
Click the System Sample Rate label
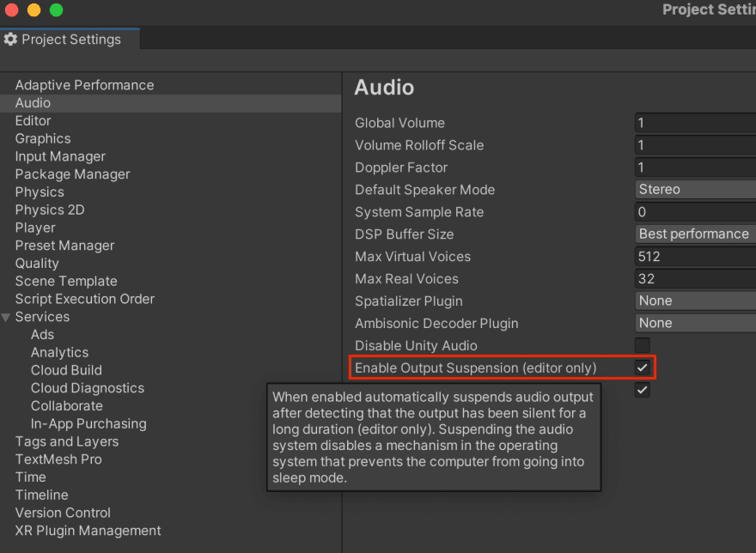419,212
